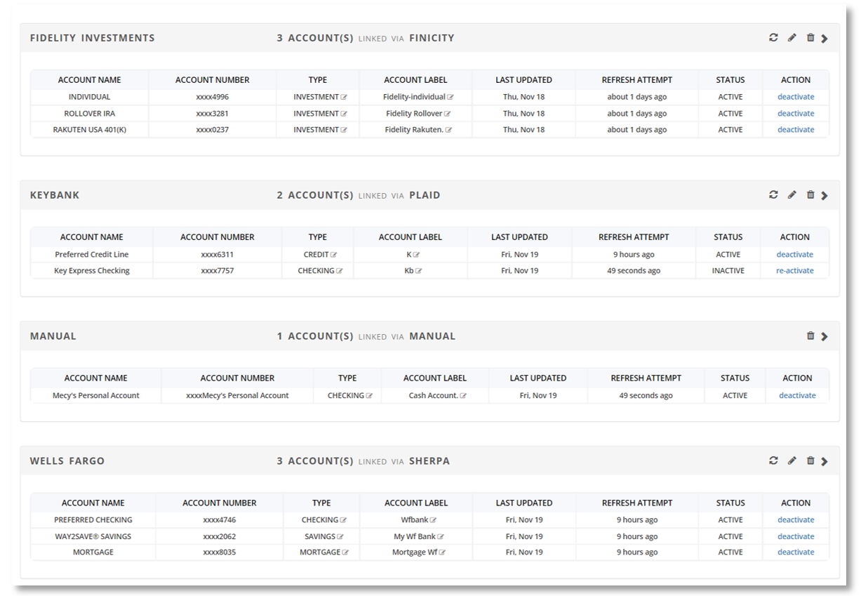Edit type of PREFERRED CHECKING account
This screenshot has width=868, height=596.
[x=344, y=520]
